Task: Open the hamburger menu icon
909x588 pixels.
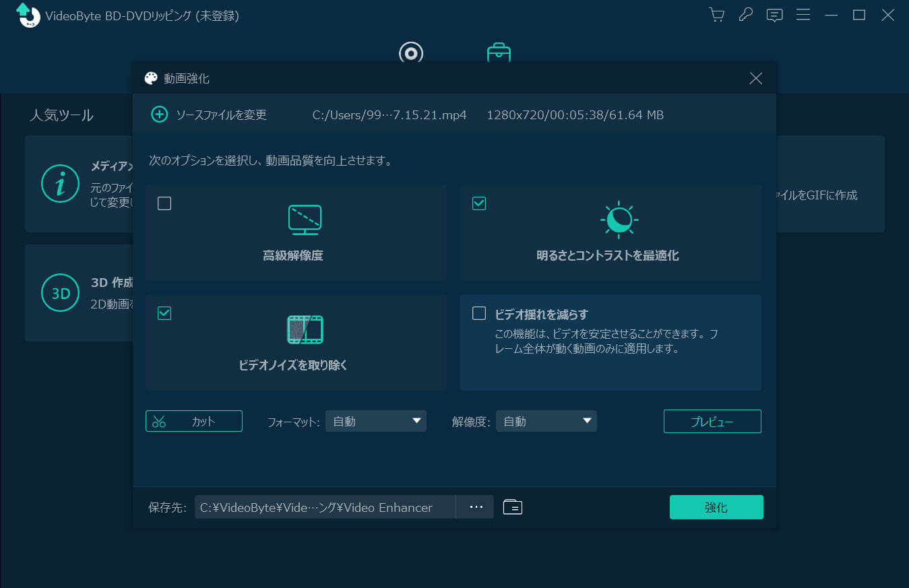Action: coord(803,14)
